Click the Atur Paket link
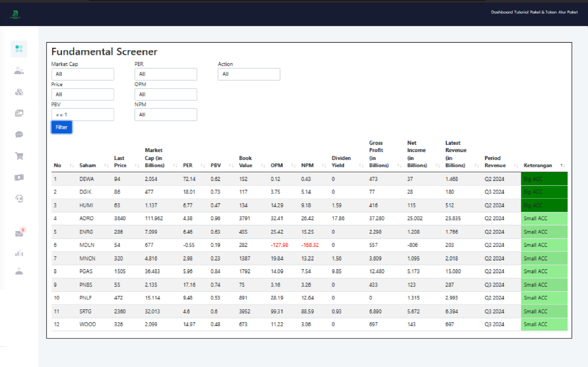 pos(568,12)
